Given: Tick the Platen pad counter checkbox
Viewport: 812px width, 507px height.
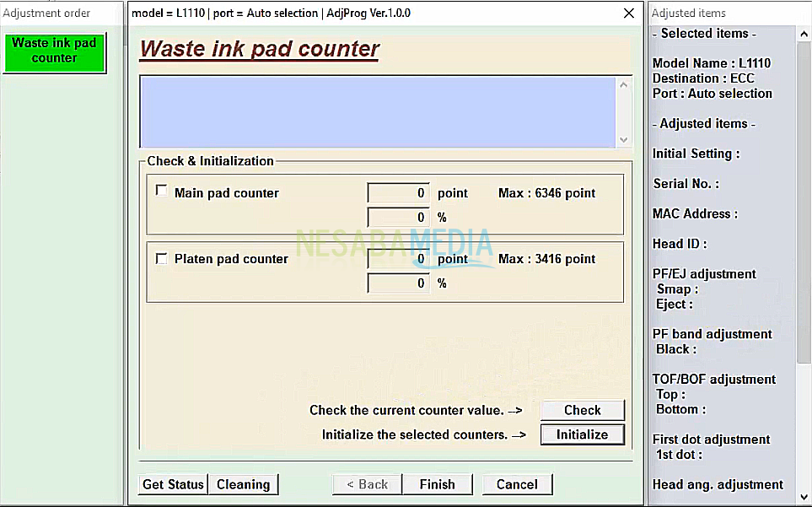Looking at the screenshot, I should 162,258.
